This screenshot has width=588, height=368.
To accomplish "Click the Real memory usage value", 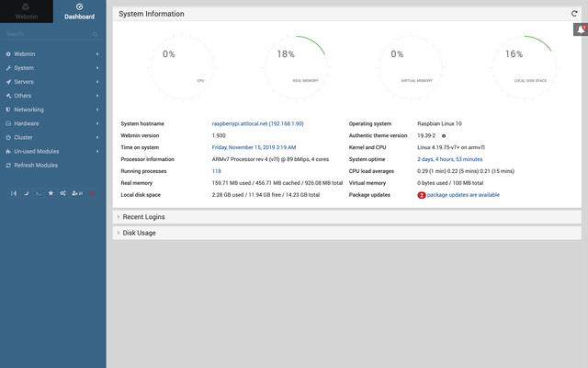I will (x=277, y=183).
